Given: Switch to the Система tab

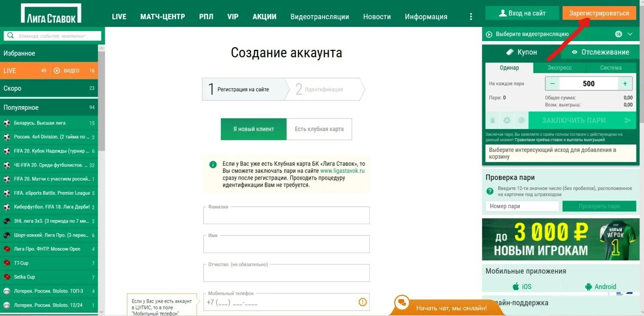Looking at the screenshot, I should click(x=611, y=68).
